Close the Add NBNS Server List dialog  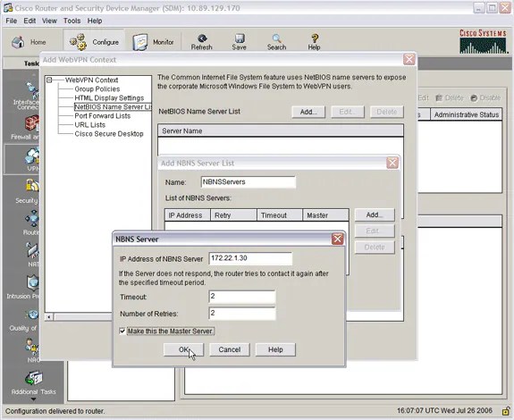click(392, 163)
